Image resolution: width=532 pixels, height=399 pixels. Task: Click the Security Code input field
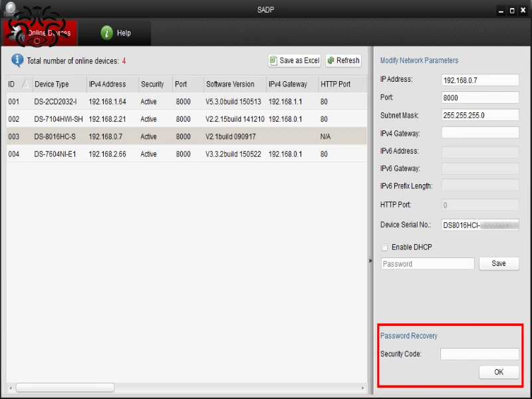[x=479, y=354]
